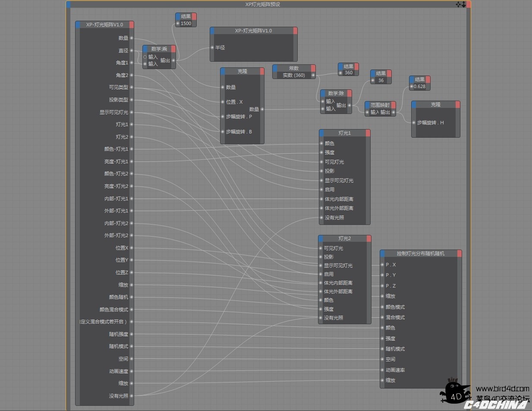Select the 灯光1 node title
Image resolution: width=532 pixels, height=411 pixels.
tap(345, 133)
